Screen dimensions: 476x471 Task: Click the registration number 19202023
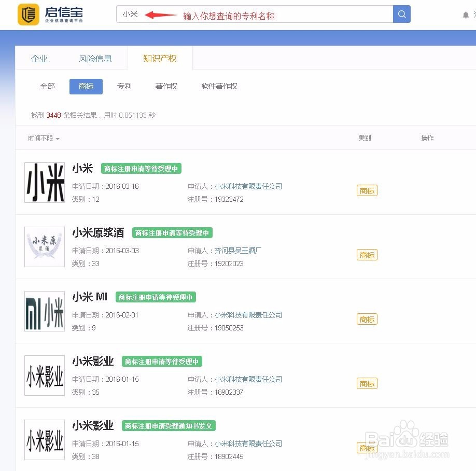(x=229, y=264)
